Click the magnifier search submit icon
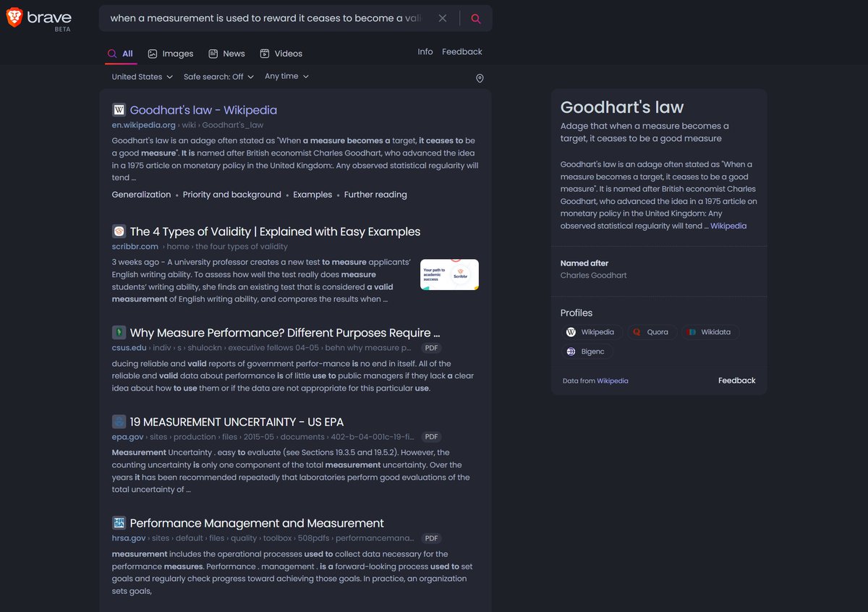This screenshot has height=612, width=868. tap(476, 19)
